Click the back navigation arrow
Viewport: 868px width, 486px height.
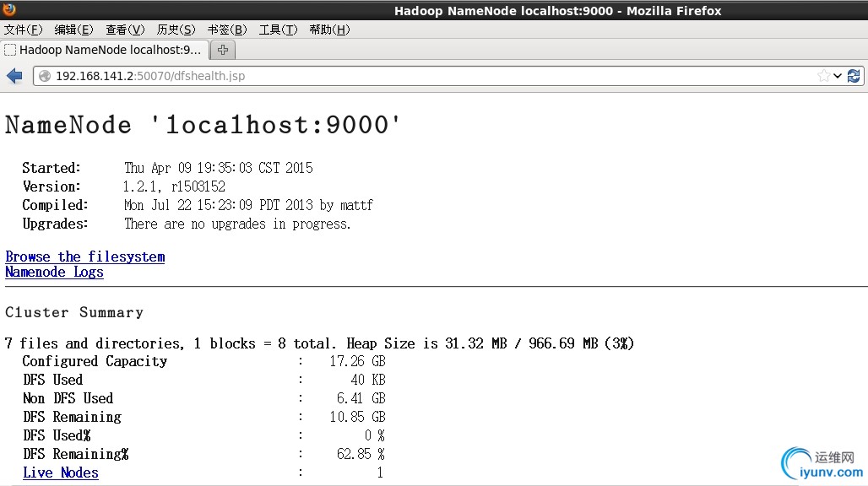tap(14, 76)
